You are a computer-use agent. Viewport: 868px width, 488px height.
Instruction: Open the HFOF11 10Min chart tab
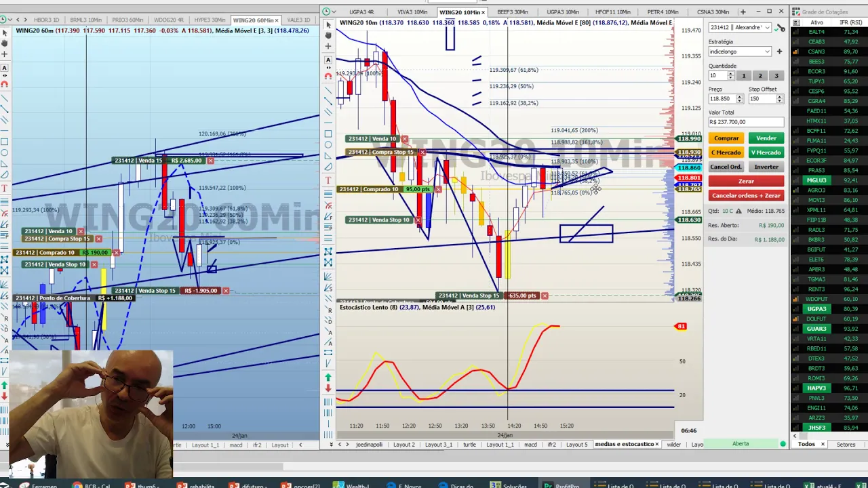[x=612, y=12]
